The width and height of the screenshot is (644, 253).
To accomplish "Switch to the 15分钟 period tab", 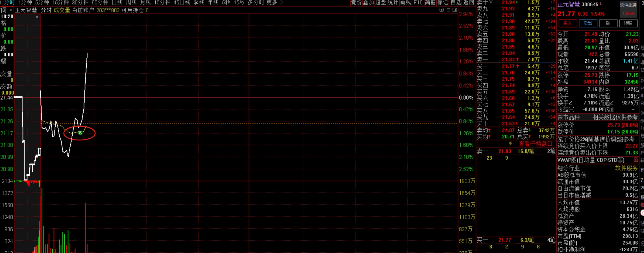I will 60,3.
